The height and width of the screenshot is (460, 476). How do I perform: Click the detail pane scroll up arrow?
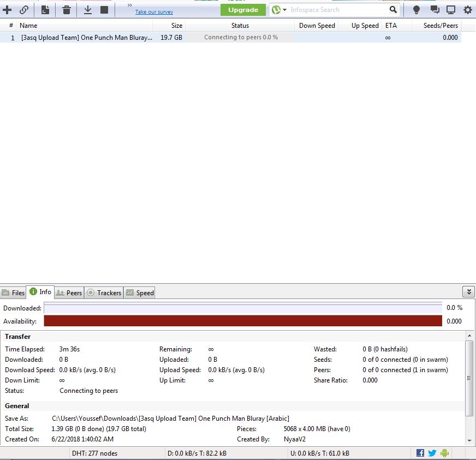coord(469,336)
